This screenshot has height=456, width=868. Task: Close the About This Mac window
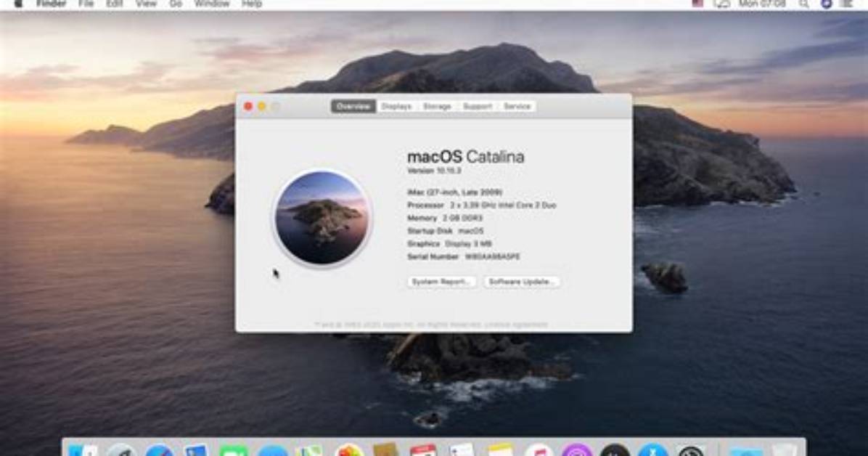(248, 106)
